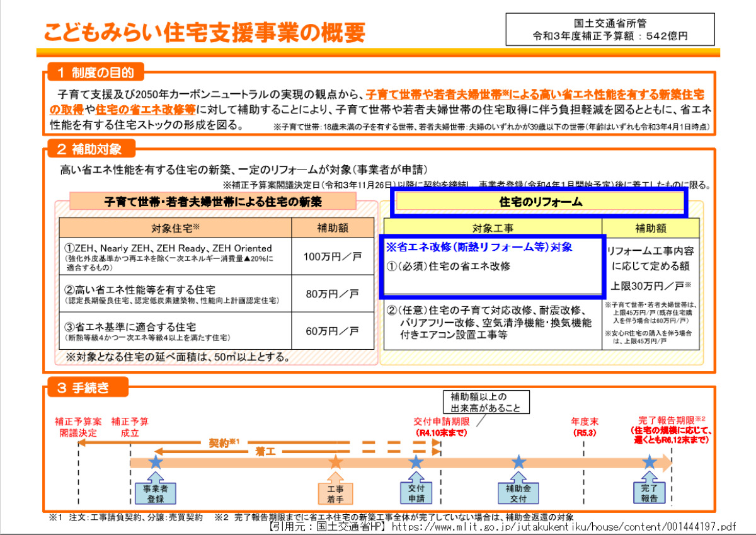756x535 pixels.
Task: Select the 補助金交付 timeline box
Action: [x=518, y=493]
